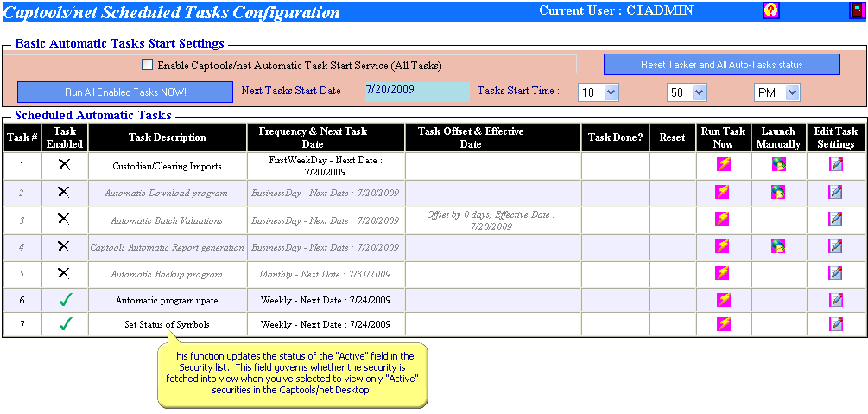The image size is (868, 414).
Task: Toggle enabled X mark for Custodian/Clearing Imports
Action: click(64, 165)
